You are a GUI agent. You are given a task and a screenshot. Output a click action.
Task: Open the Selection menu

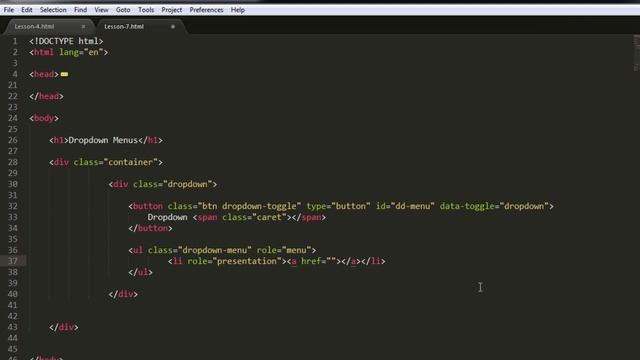[53, 10]
